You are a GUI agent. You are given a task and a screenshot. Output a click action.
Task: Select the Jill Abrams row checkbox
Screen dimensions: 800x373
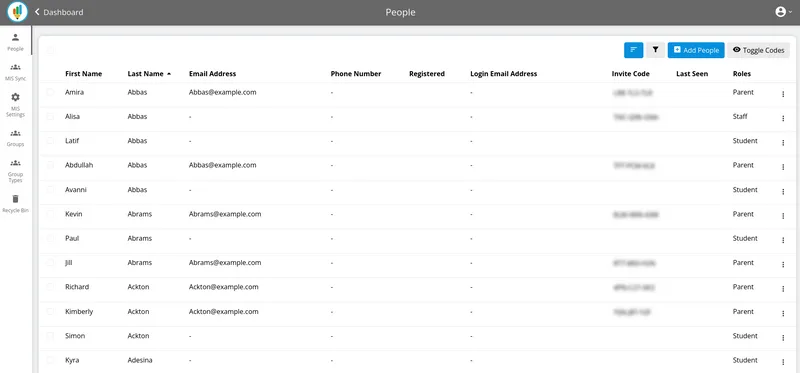coord(50,262)
